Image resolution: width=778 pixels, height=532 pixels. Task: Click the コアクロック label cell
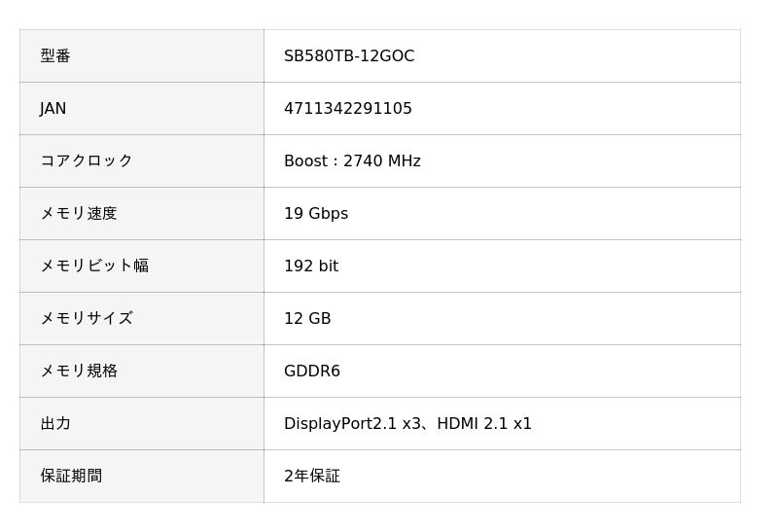[x=86, y=161]
